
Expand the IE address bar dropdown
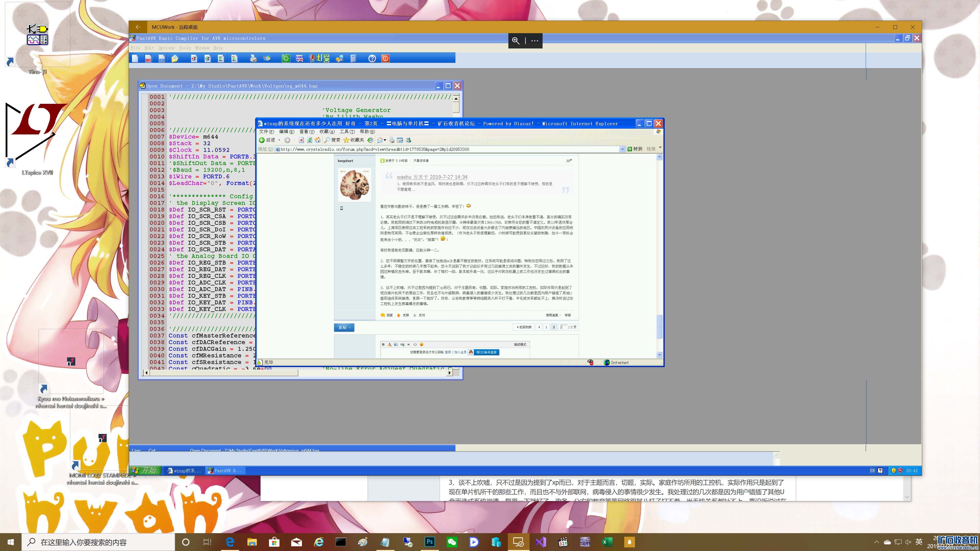tap(622, 149)
